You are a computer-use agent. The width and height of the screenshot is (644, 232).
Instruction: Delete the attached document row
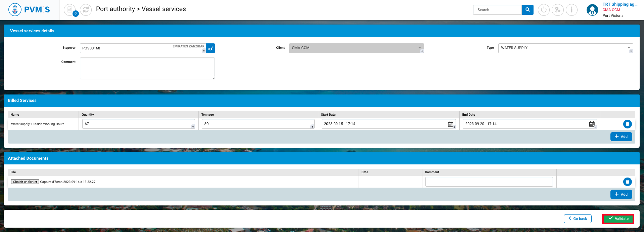(627, 182)
